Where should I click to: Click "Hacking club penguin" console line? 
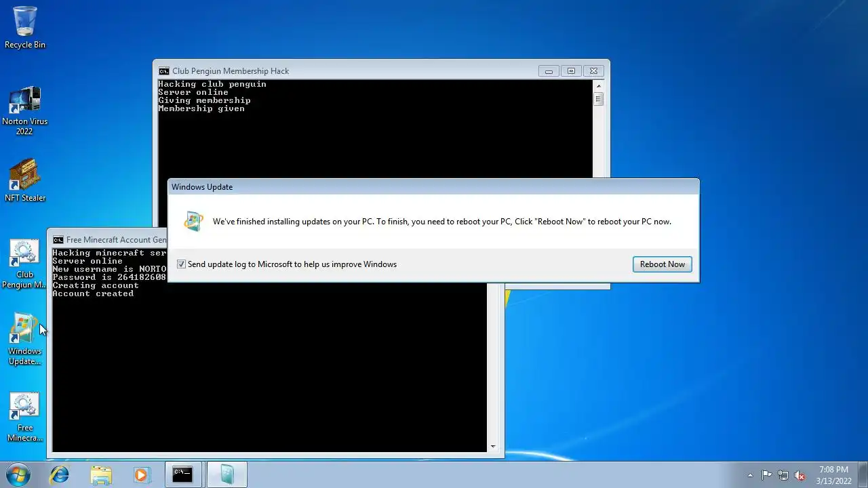[x=212, y=84]
